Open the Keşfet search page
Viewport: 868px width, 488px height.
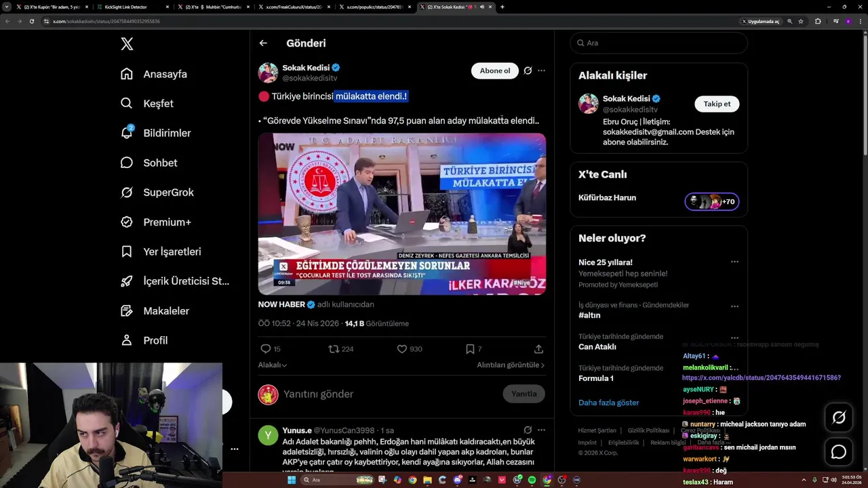pos(147,104)
